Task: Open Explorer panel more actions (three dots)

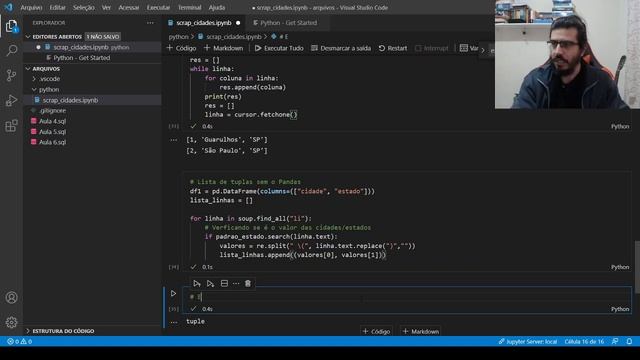Action: point(151,23)
